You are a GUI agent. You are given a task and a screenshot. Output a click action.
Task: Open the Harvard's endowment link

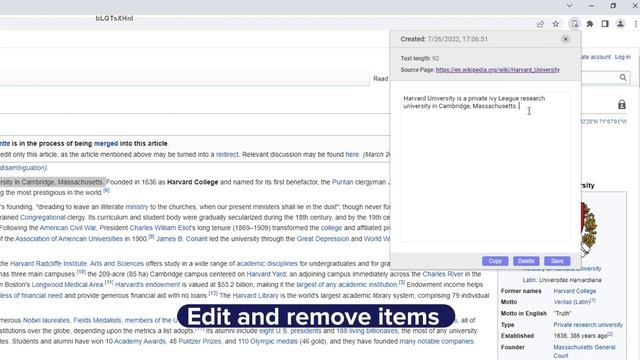[x=147, y=284]
